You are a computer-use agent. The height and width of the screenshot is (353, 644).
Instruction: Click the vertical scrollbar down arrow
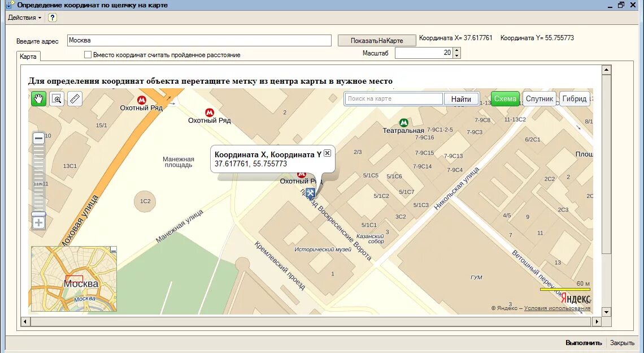pyautogui.click(x=607, y=312)
